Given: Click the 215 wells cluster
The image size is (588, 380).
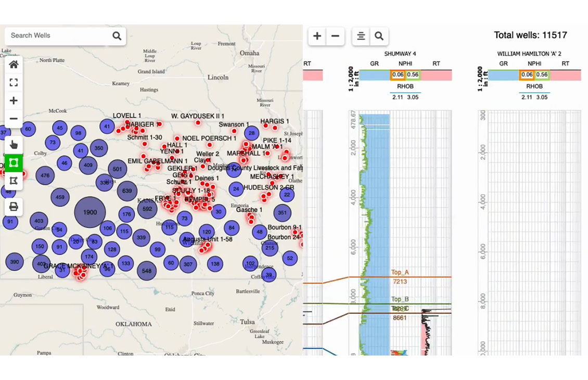Looking at the screenshot, I should click(x=270, y=248).
